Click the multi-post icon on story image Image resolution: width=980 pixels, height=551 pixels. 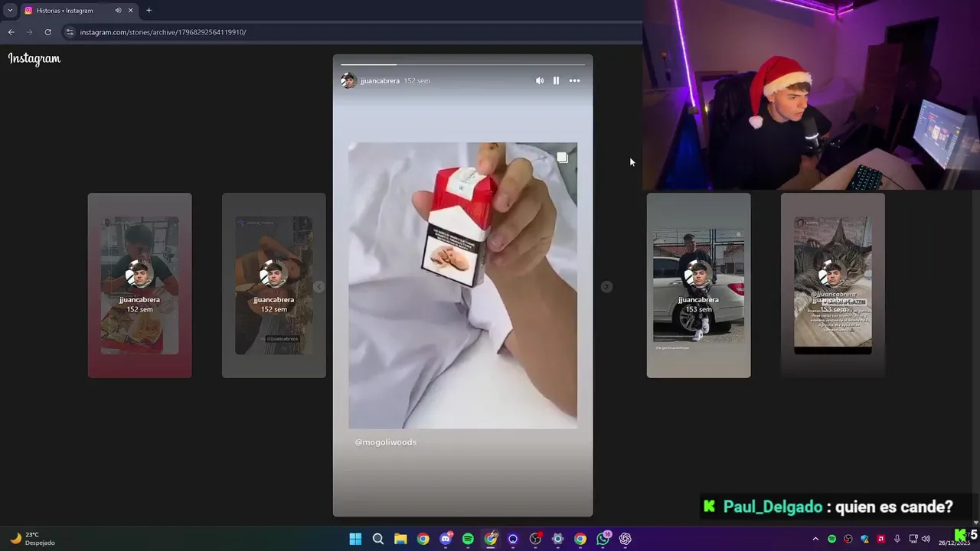pos(562,158)
